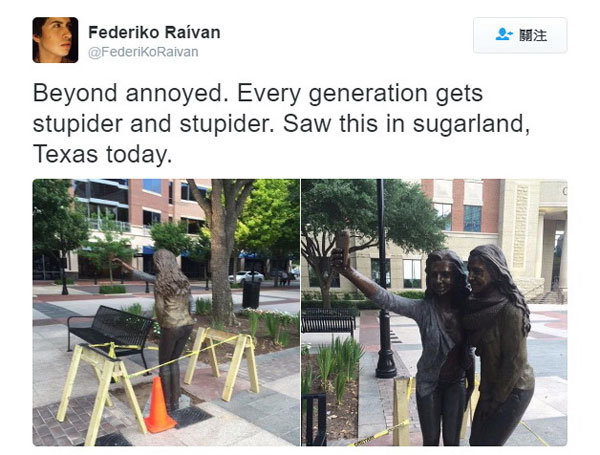Click the scarf-wearing statue on the right

click(x=497, y=344)
